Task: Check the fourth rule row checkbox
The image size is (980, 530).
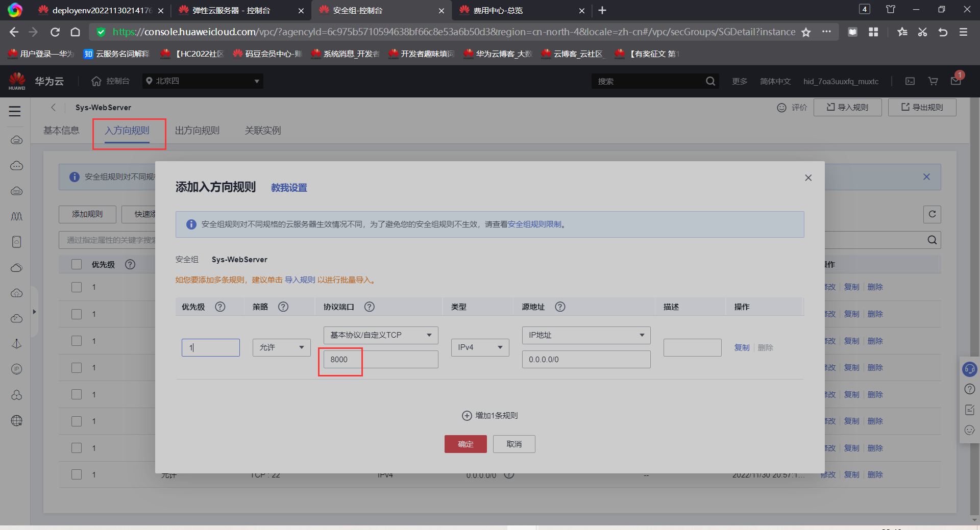Action: (x=77, y=368)
